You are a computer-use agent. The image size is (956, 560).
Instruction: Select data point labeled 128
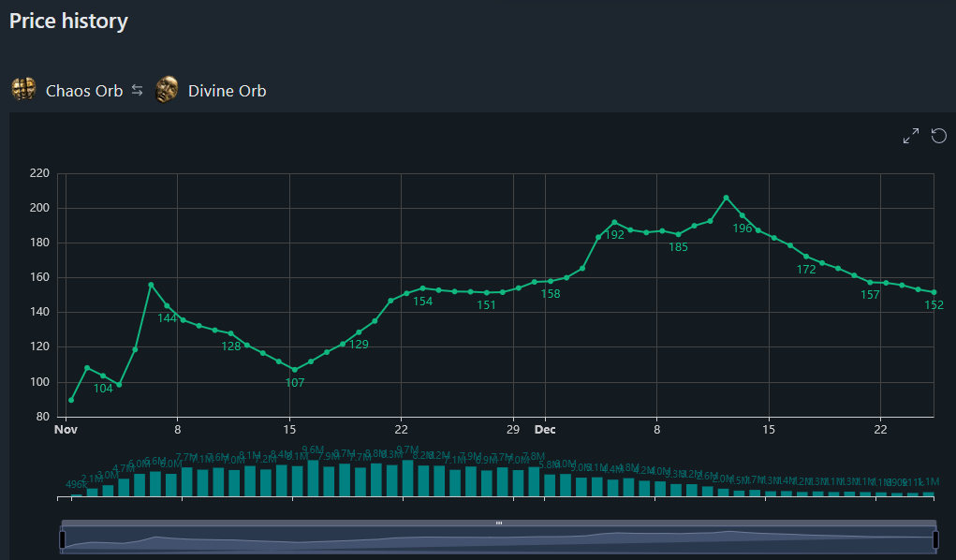pyautogui.click(x=230, y=333)
